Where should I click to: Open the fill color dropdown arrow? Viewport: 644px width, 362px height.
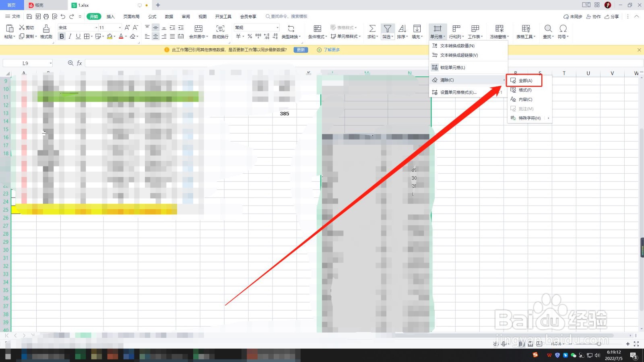tap(115, 37)
